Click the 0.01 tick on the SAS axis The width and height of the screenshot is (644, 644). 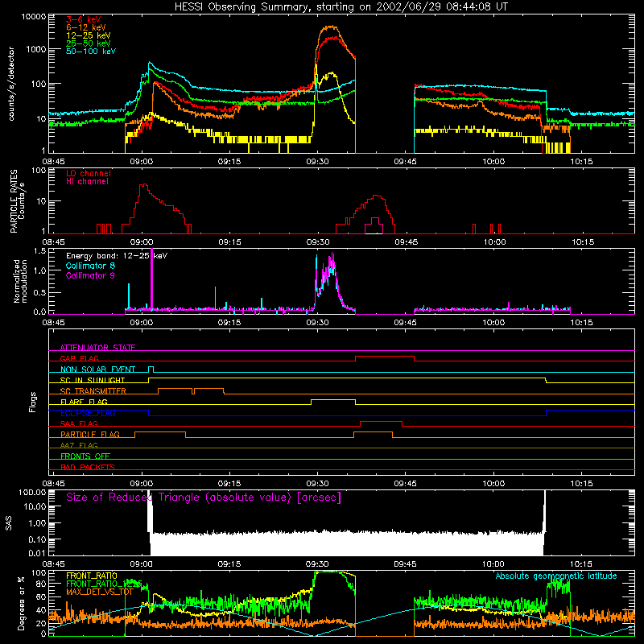[x=37, y=553]
